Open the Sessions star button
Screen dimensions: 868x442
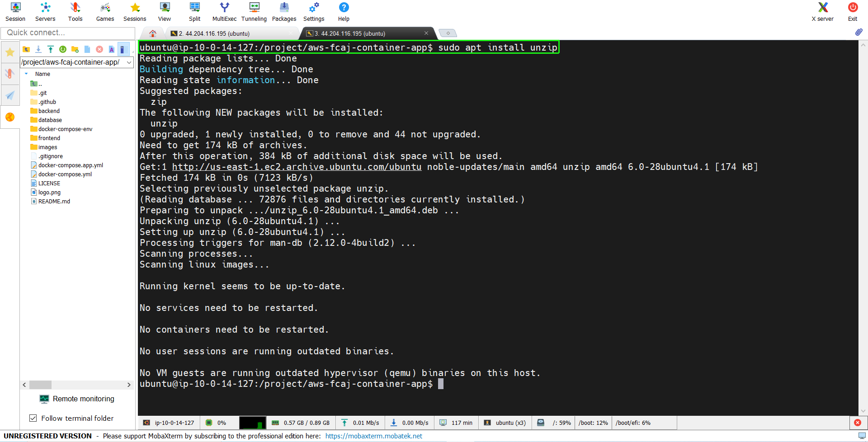tap(135, 12)
